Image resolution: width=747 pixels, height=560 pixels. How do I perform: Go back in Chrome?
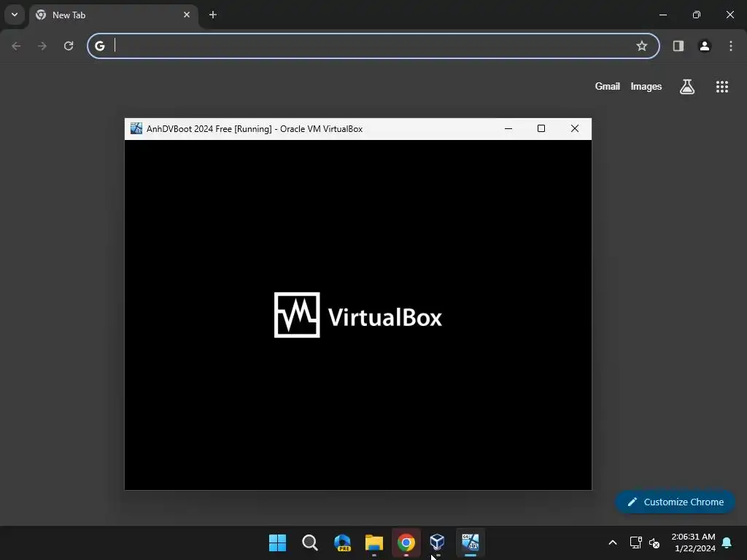[16, 46]
